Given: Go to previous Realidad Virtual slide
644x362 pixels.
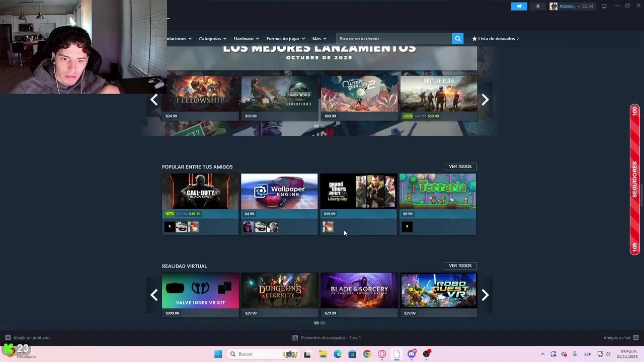Looking at the screenshot, I should point(154,295).
